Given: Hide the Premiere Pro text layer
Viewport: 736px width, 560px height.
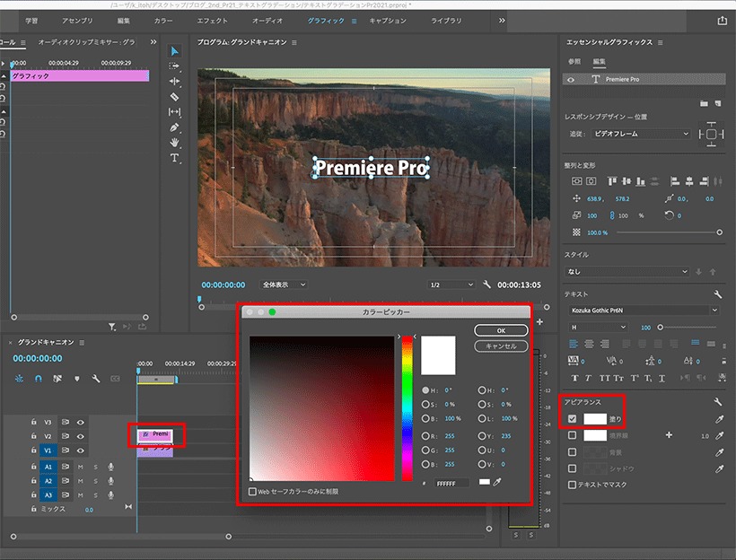Looking at the screenshot, I should click(571, 79).
